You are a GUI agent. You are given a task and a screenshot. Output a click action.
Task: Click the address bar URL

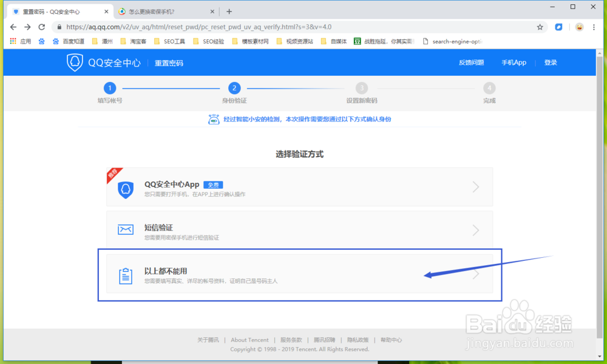point(198,27)
